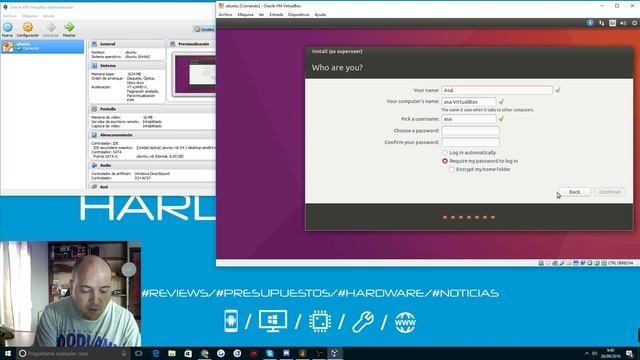
Task: Open the Pantalla section header
Action: tap(152, 109)
